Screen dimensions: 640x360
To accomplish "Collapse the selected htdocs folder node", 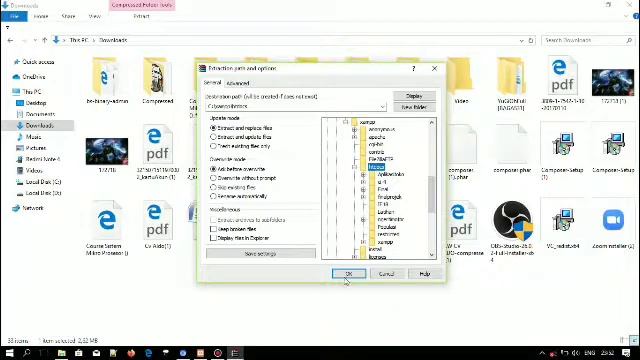I will pos(354,167).
